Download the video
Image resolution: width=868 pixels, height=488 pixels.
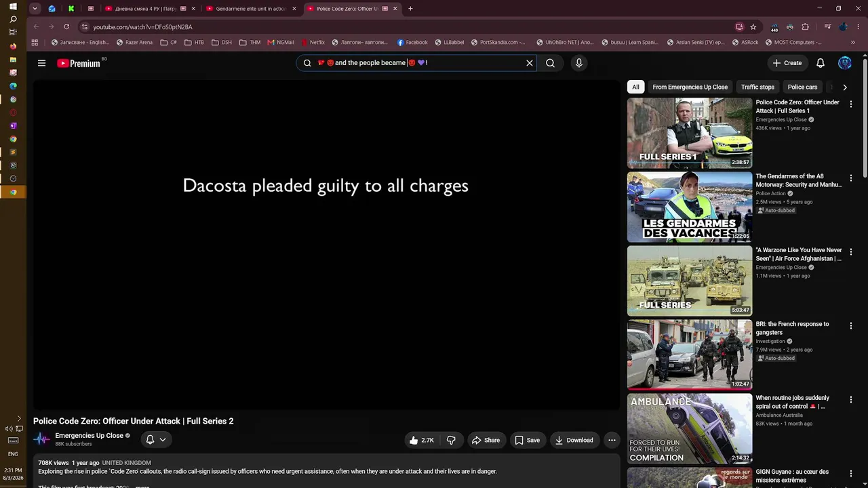574,440
